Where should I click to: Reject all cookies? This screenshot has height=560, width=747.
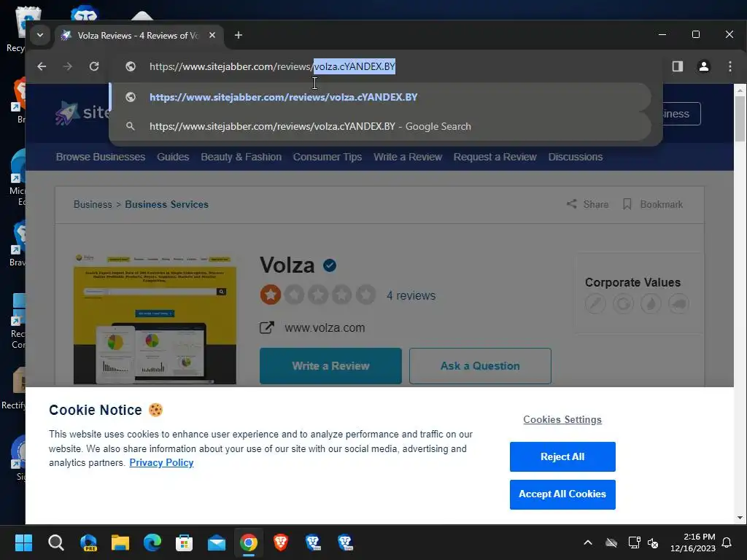pyautogui.click(x=562, y=456)
